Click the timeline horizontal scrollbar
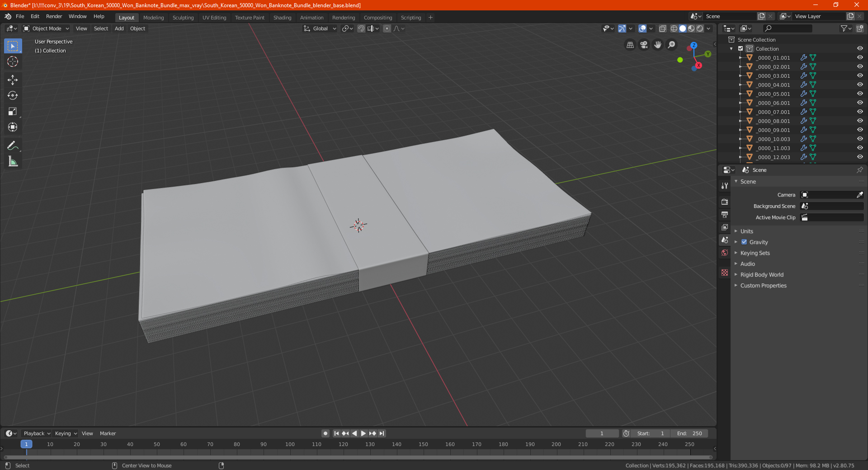868x470 pixels. 358,457
